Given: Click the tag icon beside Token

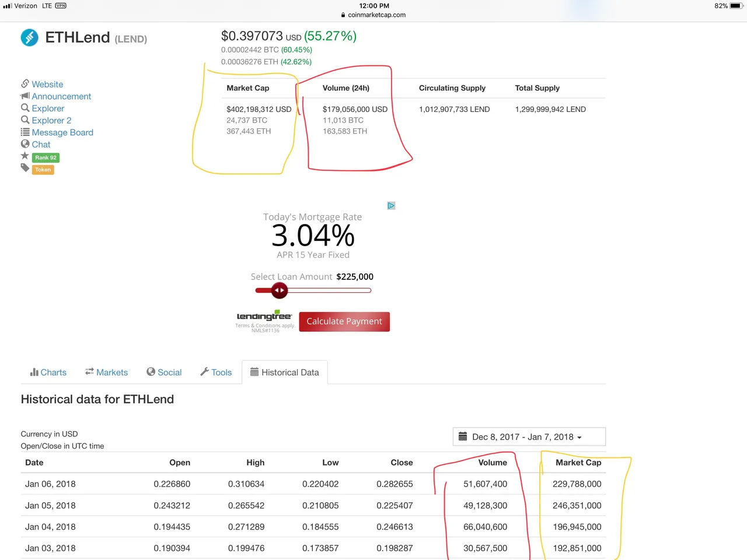Looking at the screenshot, I should [25, 168].
